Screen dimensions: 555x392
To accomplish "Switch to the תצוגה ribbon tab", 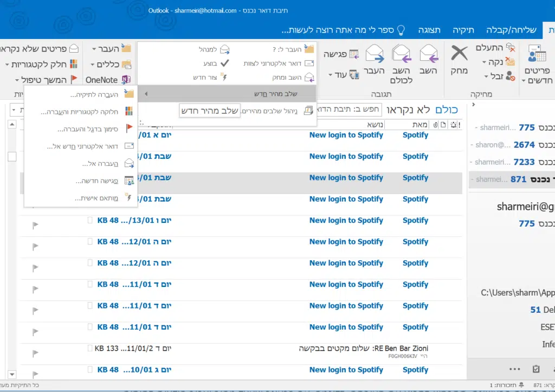I will coord(429,30).
